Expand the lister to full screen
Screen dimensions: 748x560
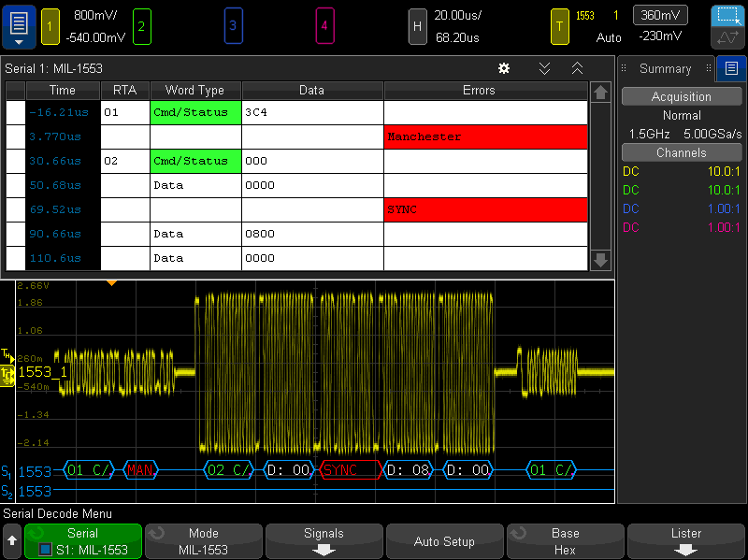pos(577,68)
